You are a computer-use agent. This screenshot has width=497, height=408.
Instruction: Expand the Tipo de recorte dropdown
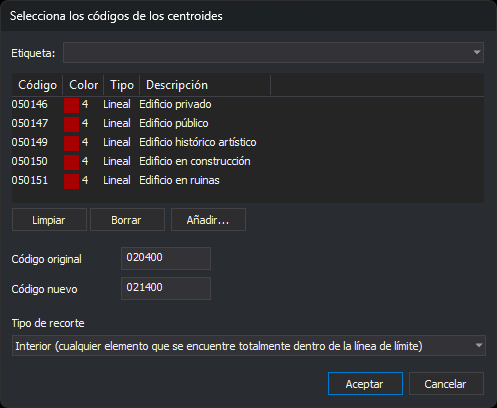(249, 346)
